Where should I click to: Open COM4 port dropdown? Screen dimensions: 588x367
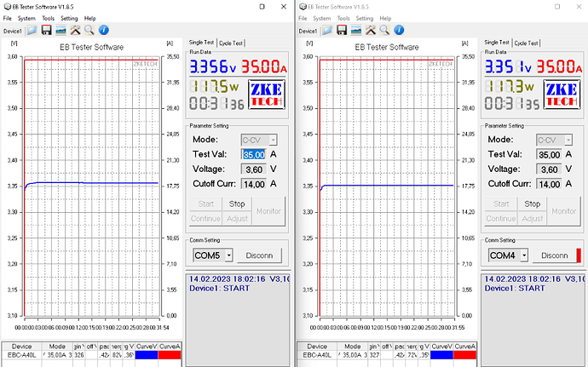524,255
